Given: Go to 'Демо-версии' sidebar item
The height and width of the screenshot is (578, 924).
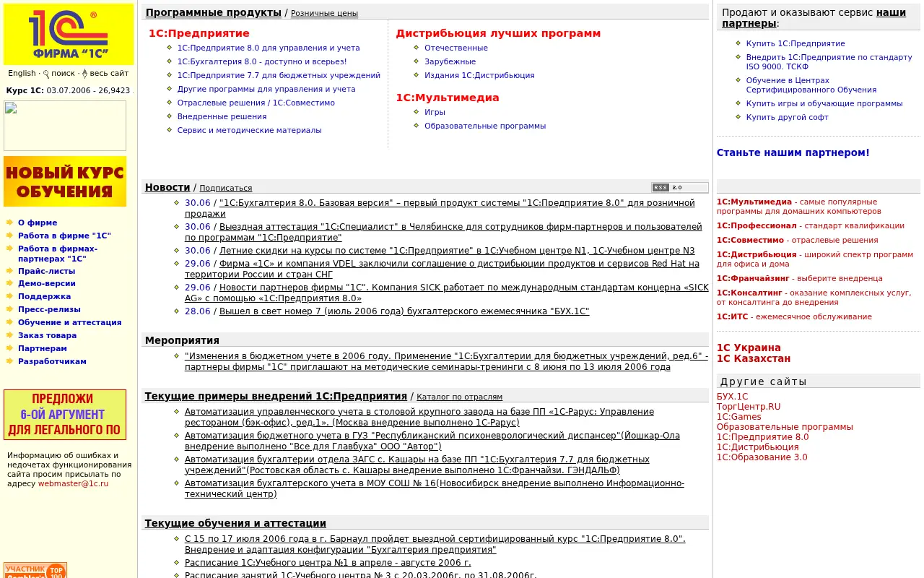Looking at the screenshot, I should pyautogui.click(x=47, y=284).
